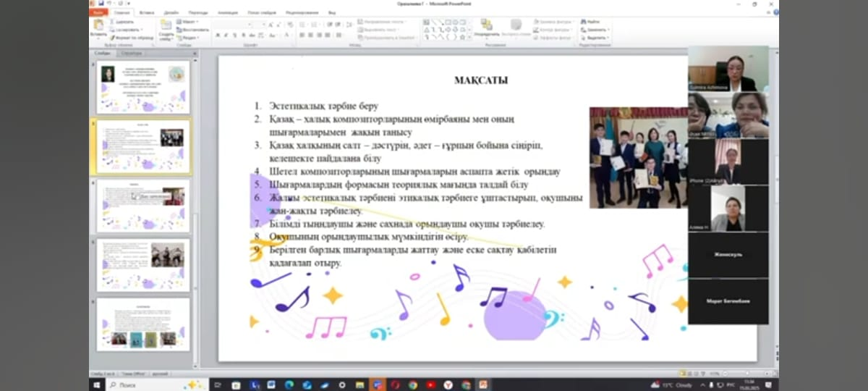The width and height of the screenshot is (868, 391).
Task: Click the Create Slide (Создать слайд) icon
Action: 166,26
